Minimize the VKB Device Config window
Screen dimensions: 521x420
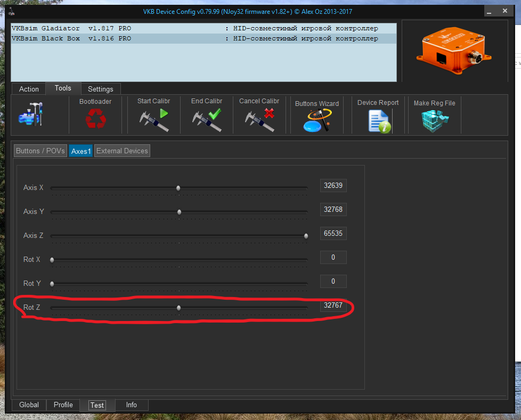click(489, 11)
